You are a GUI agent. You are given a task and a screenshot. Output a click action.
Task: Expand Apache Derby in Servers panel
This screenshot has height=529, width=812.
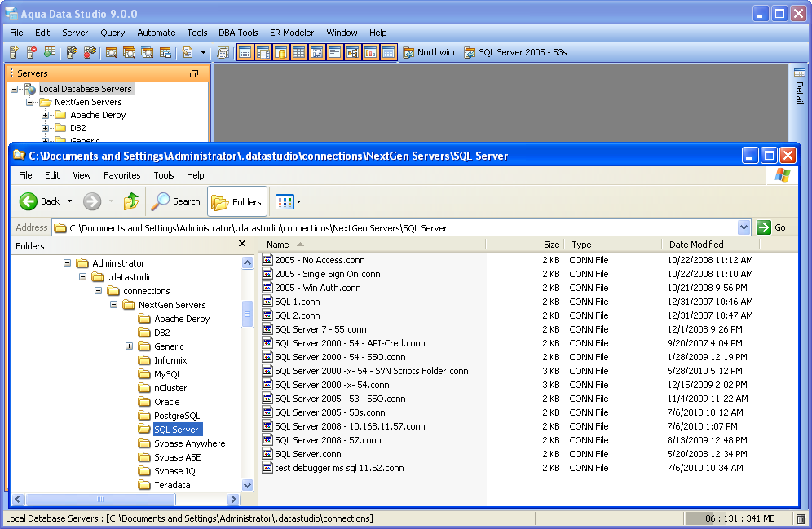(x=46, y=116)
